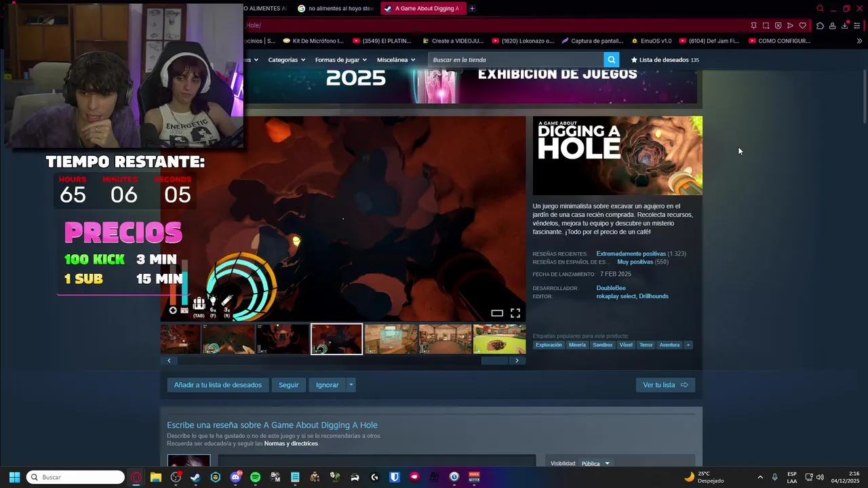Open the dropdown arrow next to Ignorar
This screenshot has width=868, height=488.
(351, 385)
